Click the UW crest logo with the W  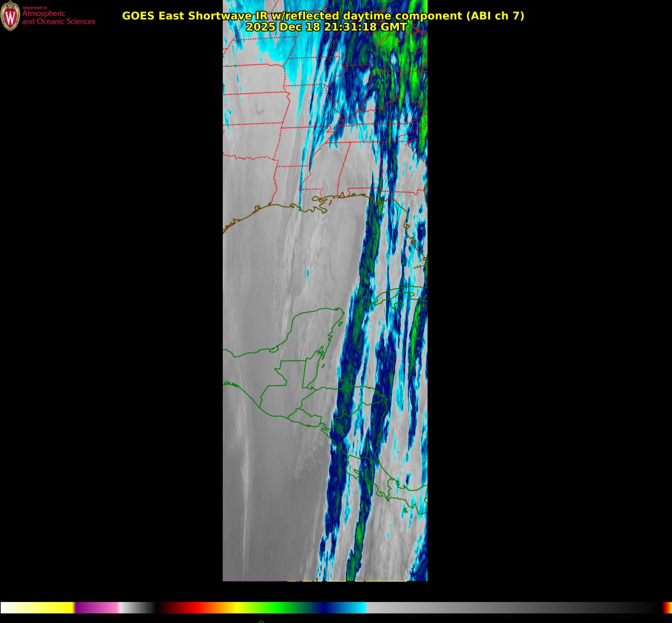10,16
